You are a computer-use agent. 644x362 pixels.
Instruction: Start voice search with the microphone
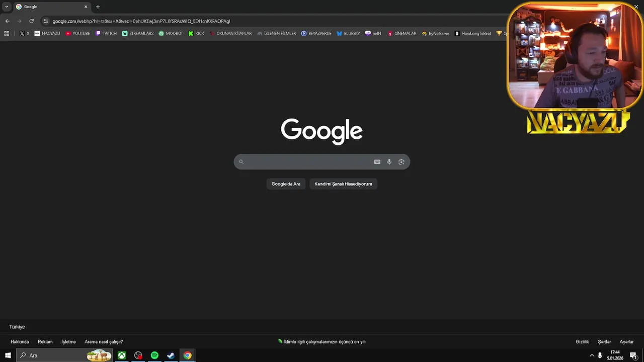389,162
